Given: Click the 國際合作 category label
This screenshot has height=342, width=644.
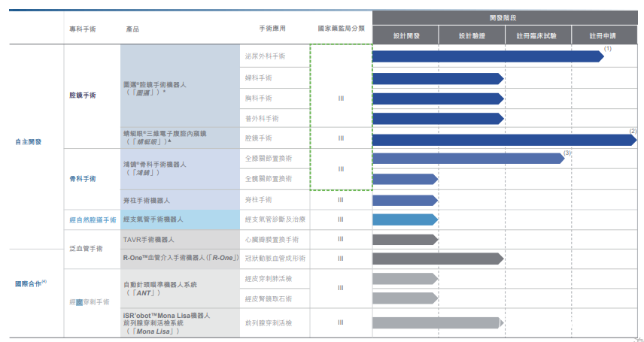Looking at the screenshot, I should pos(31,284).
